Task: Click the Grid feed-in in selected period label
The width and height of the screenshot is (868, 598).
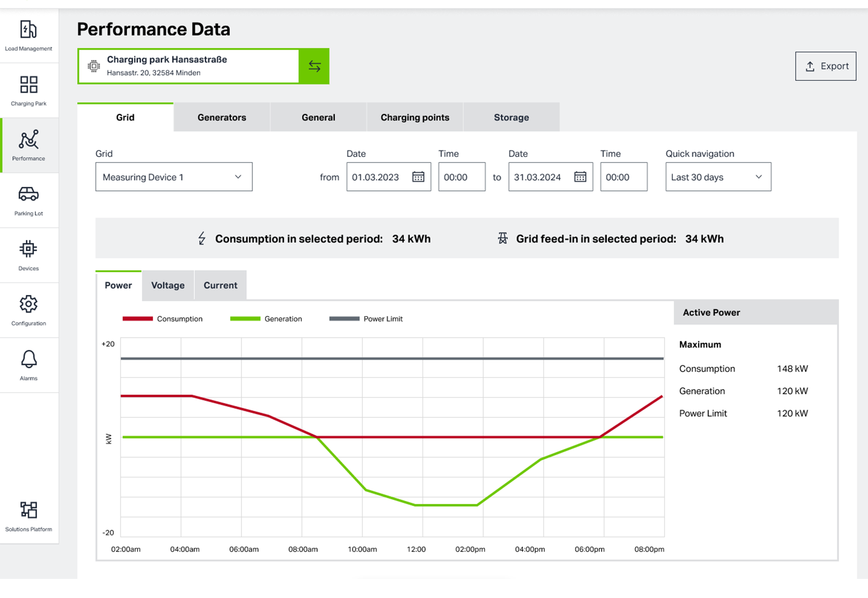Action: 596,239
